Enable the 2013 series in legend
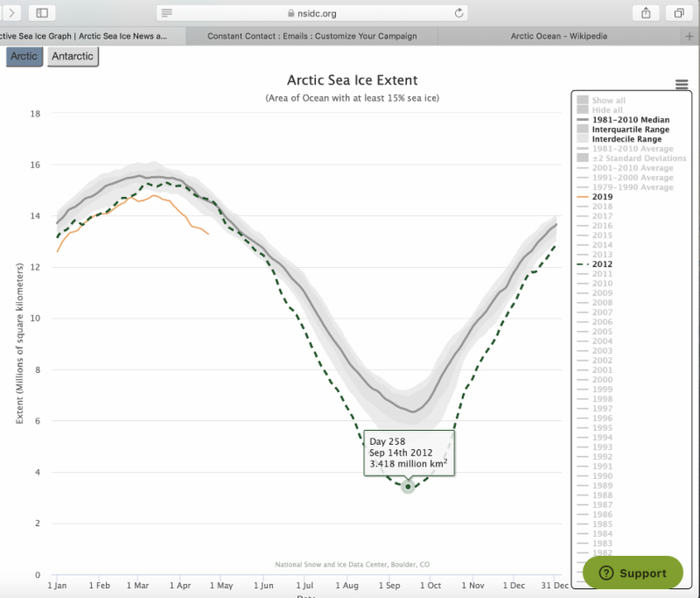This screenshot has height=598, width=700. [x=595, y=255]
